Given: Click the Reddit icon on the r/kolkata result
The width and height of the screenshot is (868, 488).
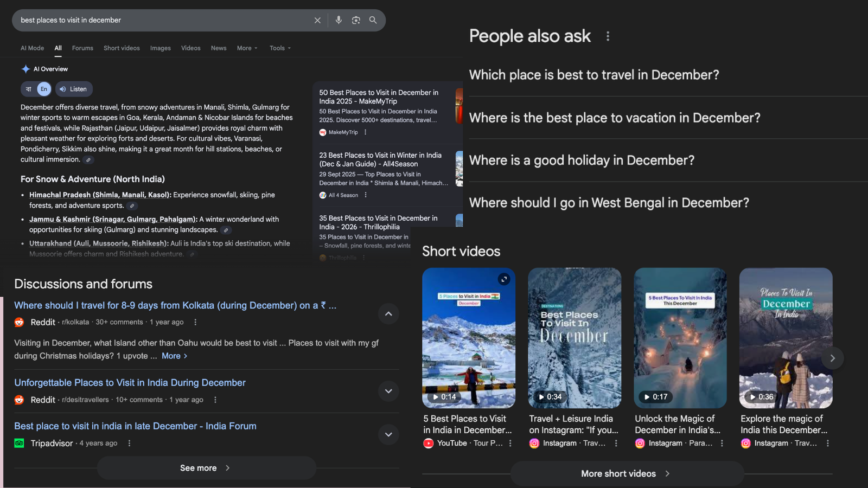Looking at the screenshot, I should tap(19, 322).
